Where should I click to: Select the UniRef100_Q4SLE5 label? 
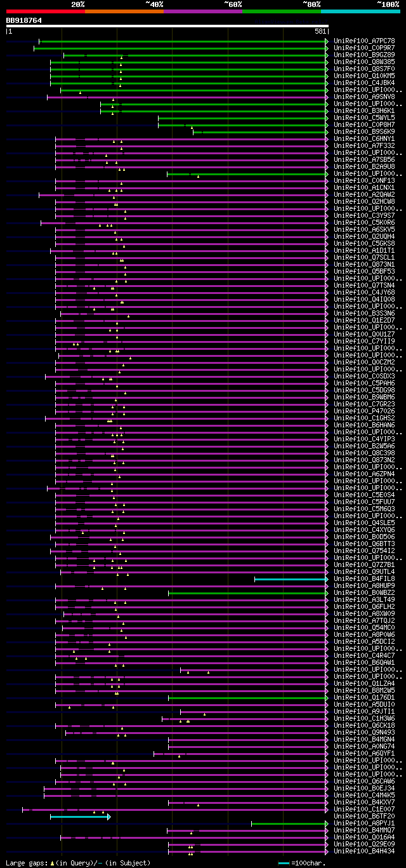(364, 523)
